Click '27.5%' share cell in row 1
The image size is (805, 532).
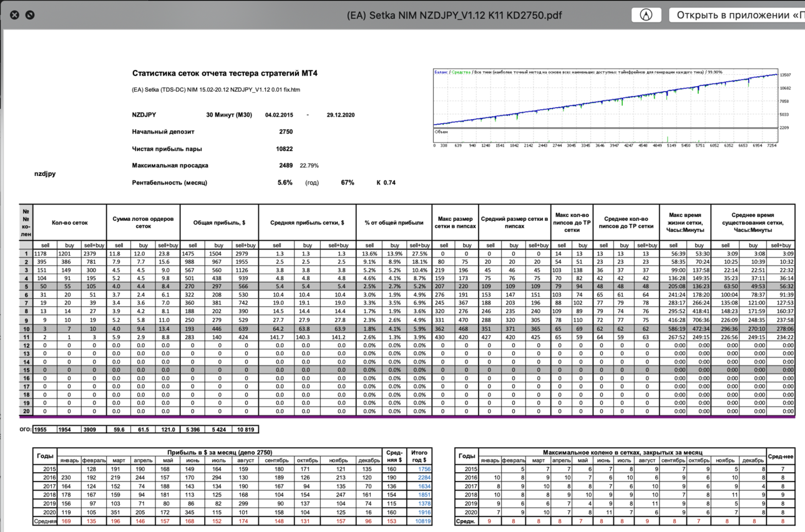[419, 254]
